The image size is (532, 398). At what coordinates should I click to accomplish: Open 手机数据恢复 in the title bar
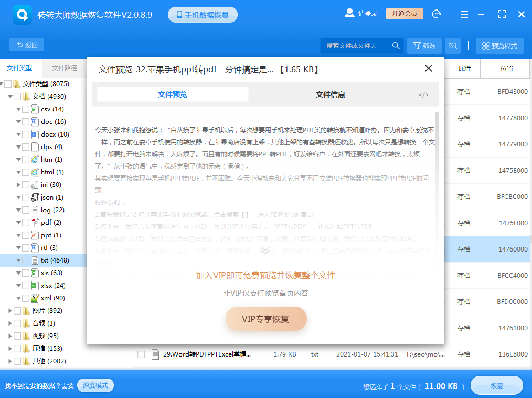pyautogui.click(x=204, y=14)
